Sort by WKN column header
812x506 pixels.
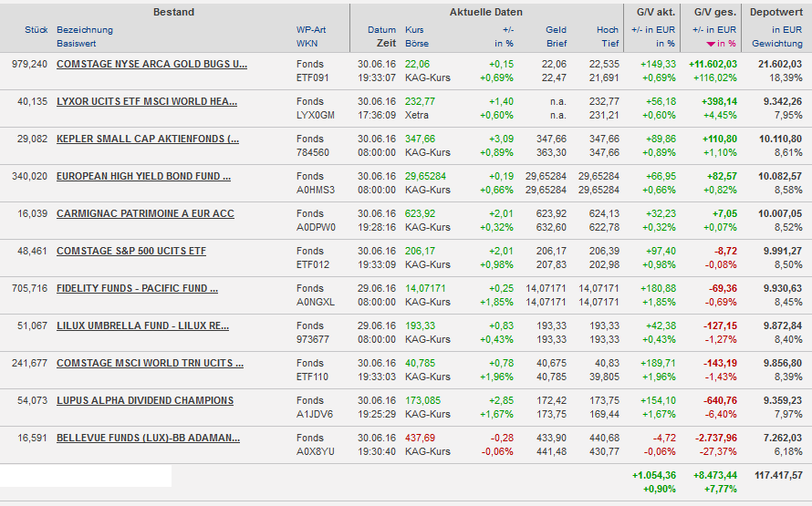coord(307,44)
